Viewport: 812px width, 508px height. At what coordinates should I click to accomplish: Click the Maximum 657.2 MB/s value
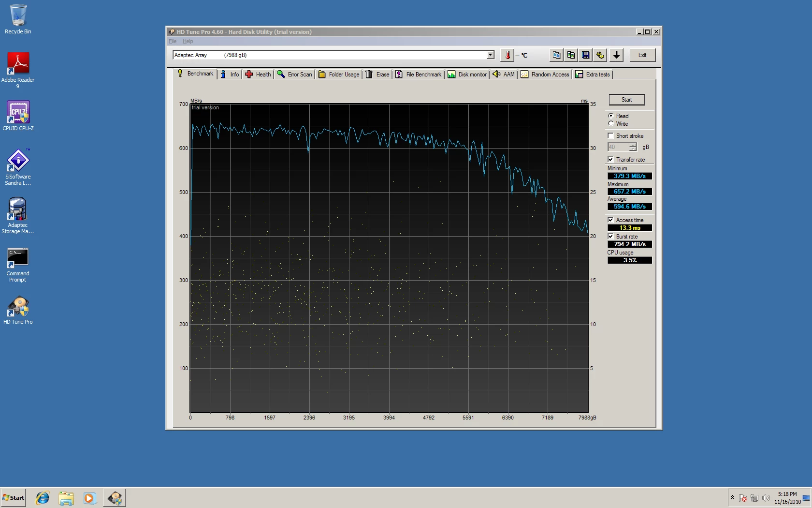point(630,192)
